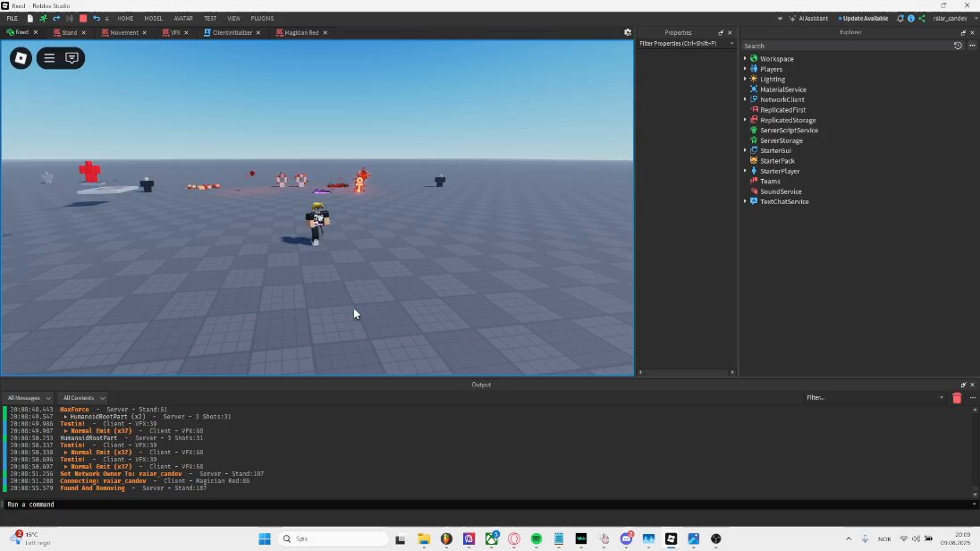
Task: Expand the HumanoidRootPart (x2) log entry
Action: tap(66, 417)
